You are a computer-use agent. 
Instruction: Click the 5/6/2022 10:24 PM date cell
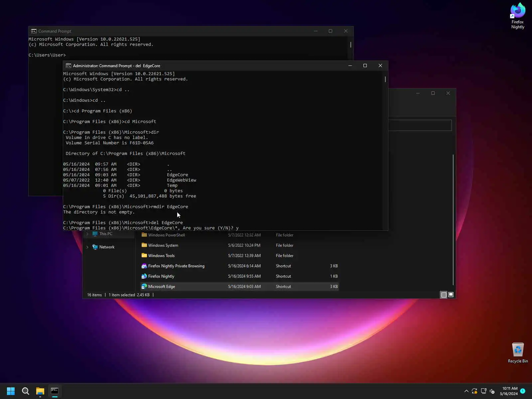coord(244,245)
